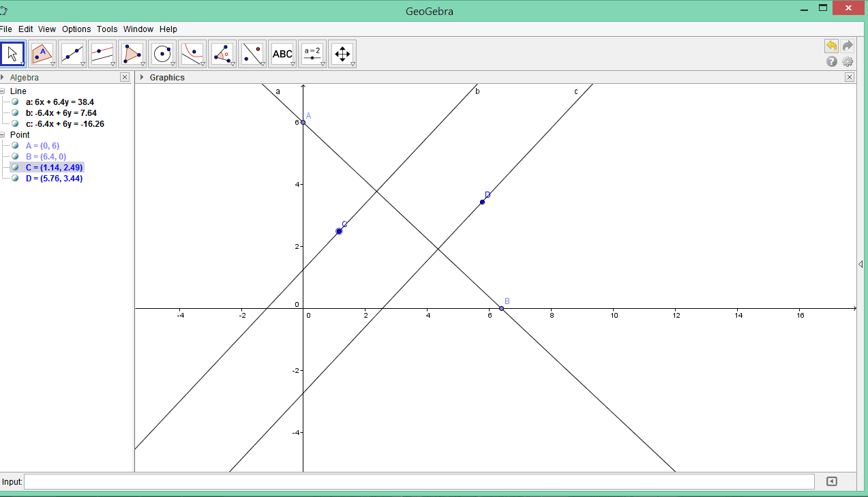Viewport: 868px width, 497px height.
Task: Click point B on the x-axis
Action: click(x=501, y=309)
